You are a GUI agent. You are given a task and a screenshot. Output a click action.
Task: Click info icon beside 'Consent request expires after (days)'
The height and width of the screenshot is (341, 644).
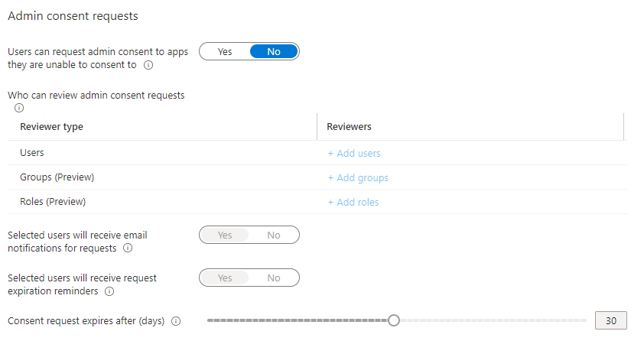(x=176, y=321)
